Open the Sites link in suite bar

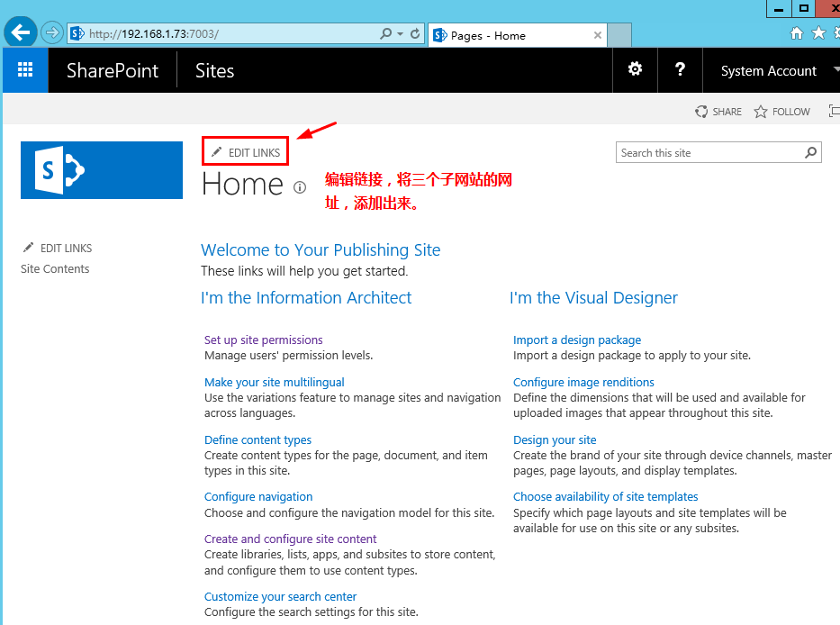(214, 71)
